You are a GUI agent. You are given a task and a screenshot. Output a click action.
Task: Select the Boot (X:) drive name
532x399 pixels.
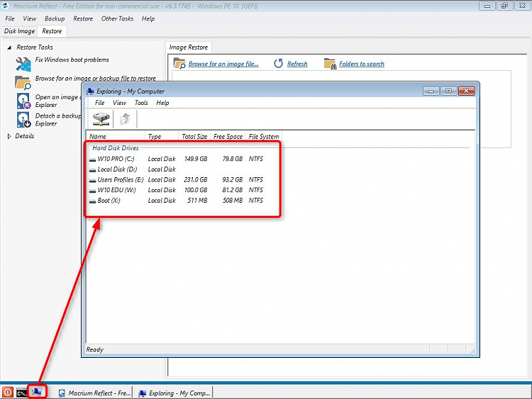point(109,201)
